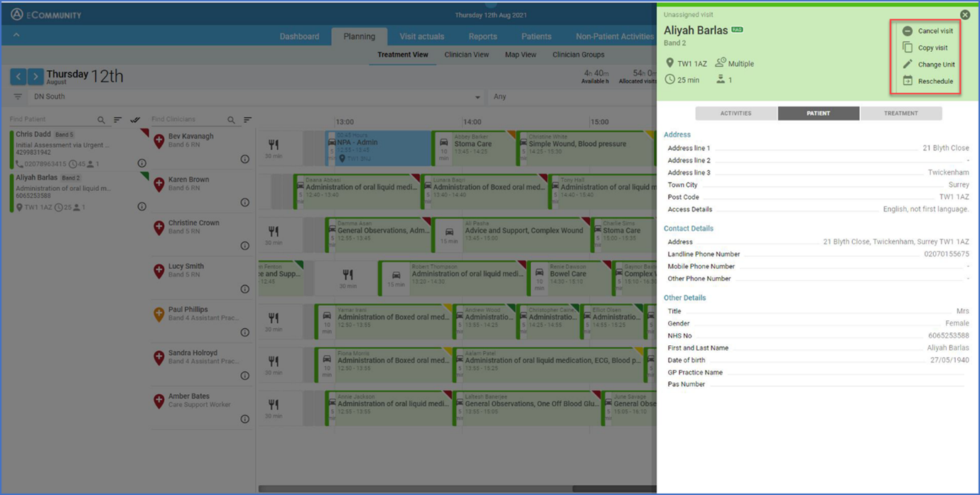Click the Find Clinicians search field
This screenshot has height=495, width=980.
coord(188,120)
